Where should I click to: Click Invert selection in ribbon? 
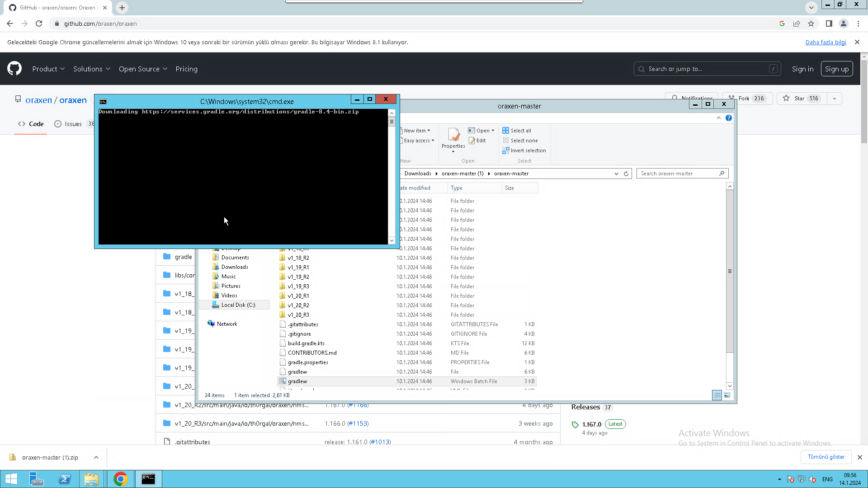tap(524, 150)
